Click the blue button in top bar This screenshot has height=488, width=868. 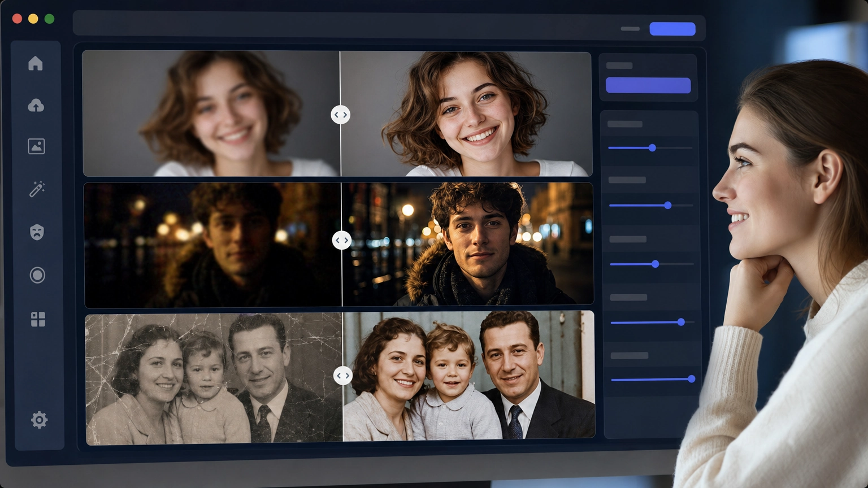coord(672,29)
